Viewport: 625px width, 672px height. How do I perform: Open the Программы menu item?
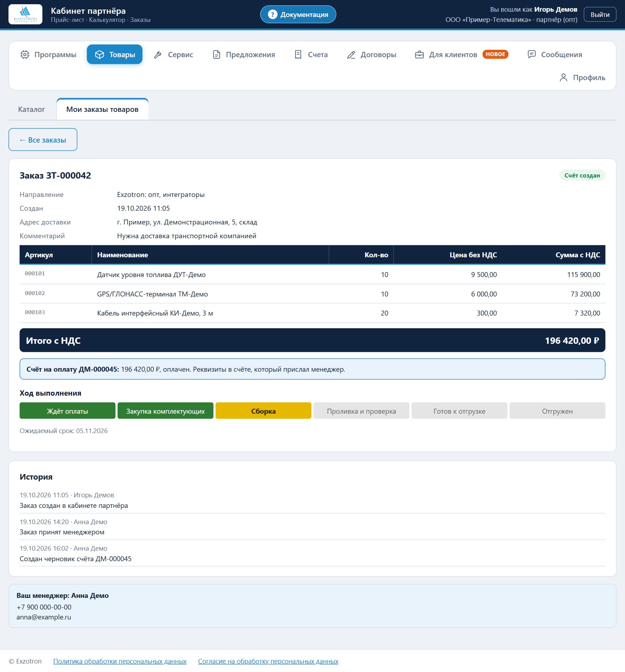pyautogui.click(x=48, y=55)
